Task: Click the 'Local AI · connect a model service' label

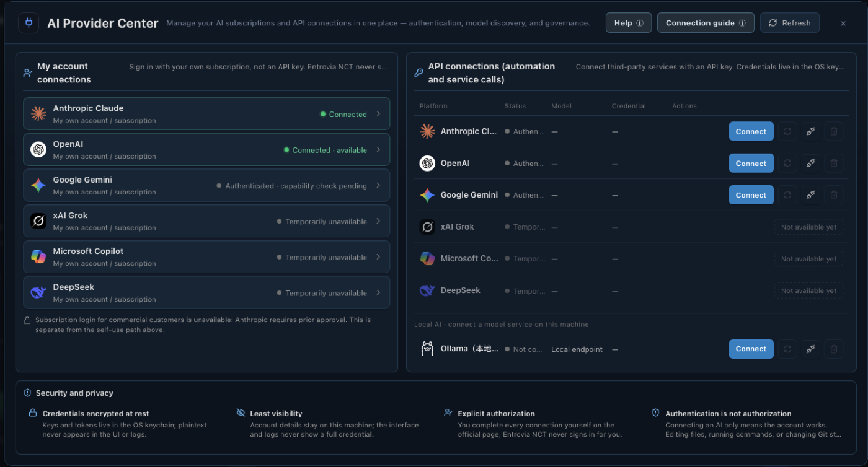Action: [x=502, y=325]
